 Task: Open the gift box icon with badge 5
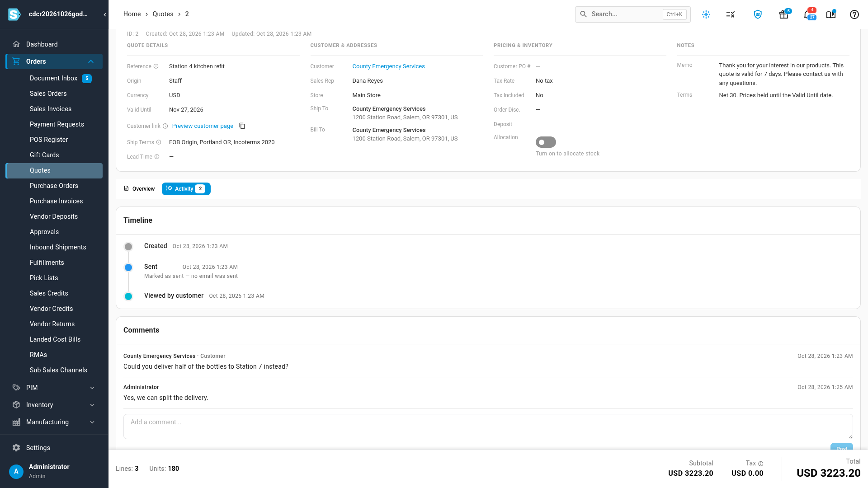784,14
